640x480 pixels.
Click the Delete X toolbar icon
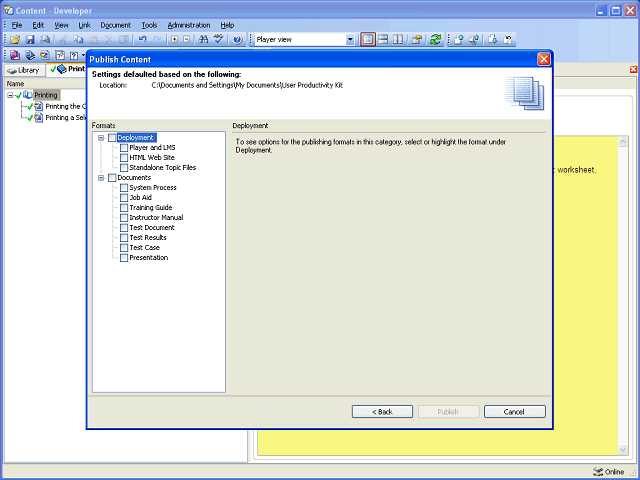click(x=109, y=40)
